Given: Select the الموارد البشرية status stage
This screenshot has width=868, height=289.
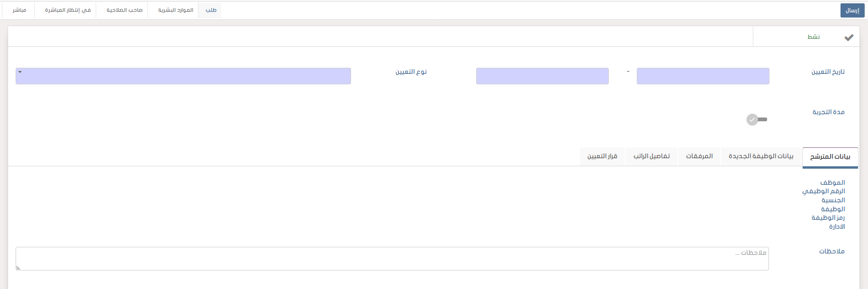Looking at the screenshot, I should pyautogui.click(x=175, y=10).
